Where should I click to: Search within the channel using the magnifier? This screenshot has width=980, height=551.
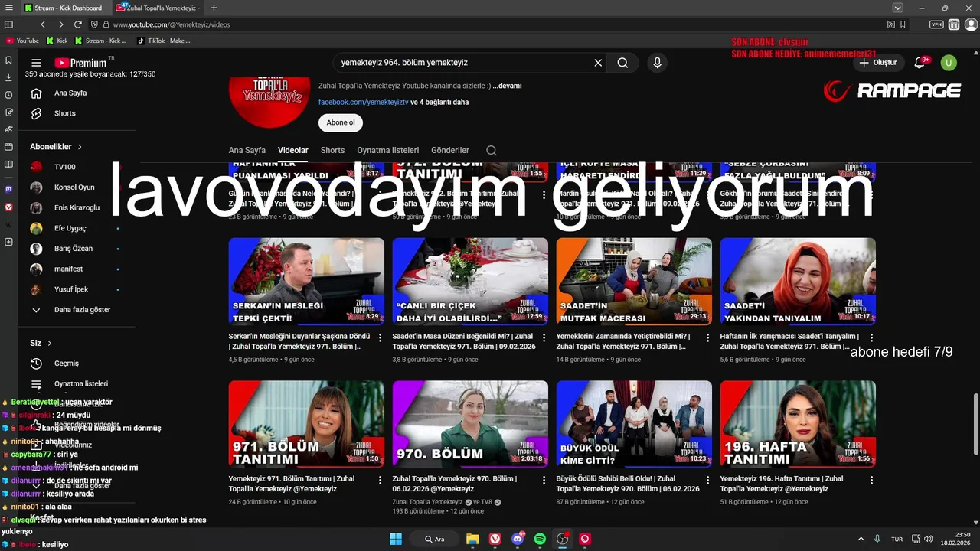pyautogui.click(x=492, y=150)
